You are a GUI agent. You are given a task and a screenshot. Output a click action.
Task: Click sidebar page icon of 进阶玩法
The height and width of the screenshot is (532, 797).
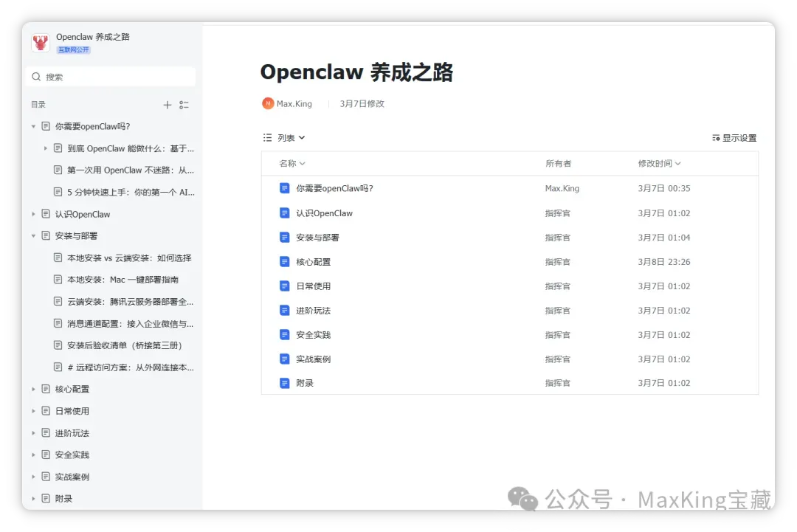tap(46, 433)
